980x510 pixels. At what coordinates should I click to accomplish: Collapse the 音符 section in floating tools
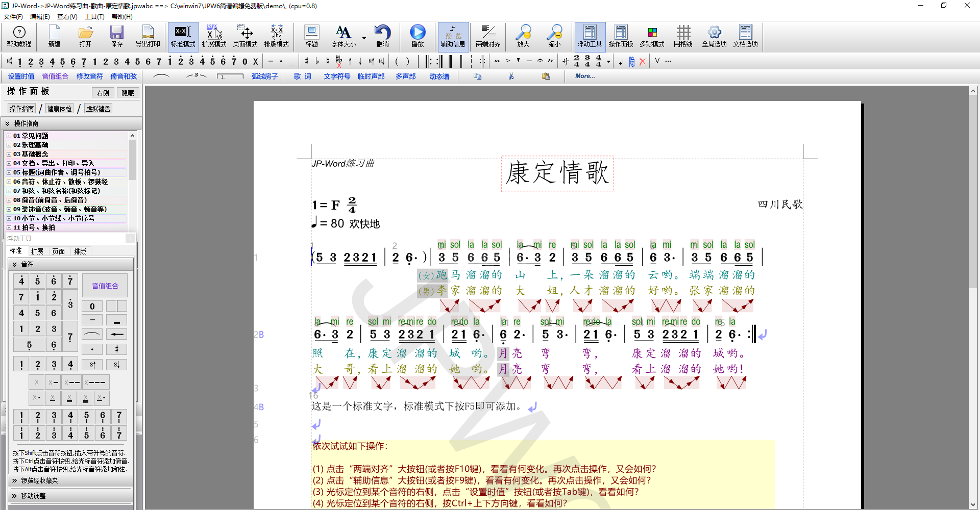tap(71, 264)
